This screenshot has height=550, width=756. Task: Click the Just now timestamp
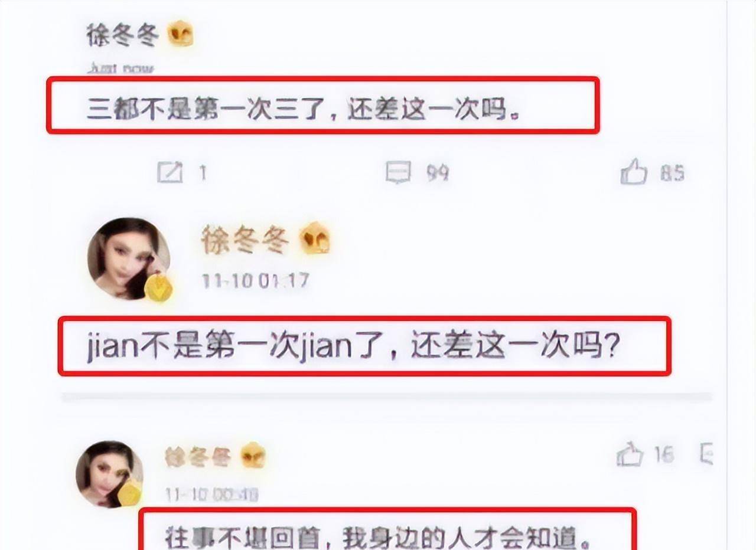coord(120,68)
